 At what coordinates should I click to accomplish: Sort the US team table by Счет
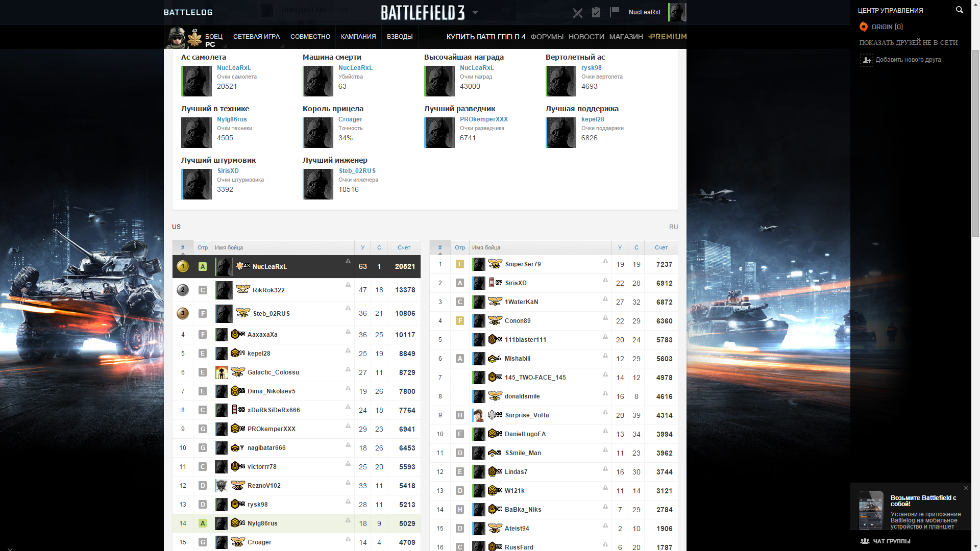[404, 247]
